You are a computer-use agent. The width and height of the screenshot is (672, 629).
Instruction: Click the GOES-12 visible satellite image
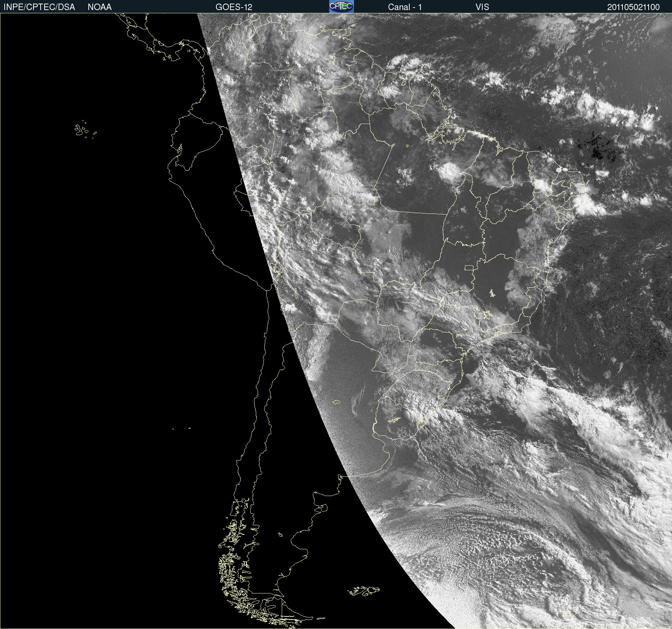pos(336,321)
